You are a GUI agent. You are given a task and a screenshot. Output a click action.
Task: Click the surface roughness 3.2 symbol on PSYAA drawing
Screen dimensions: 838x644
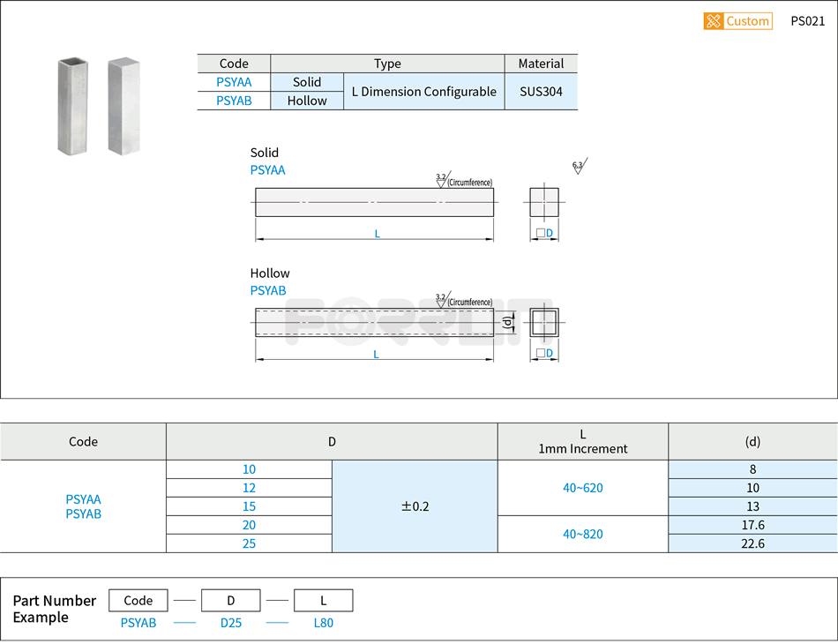[x=441, y=178]
